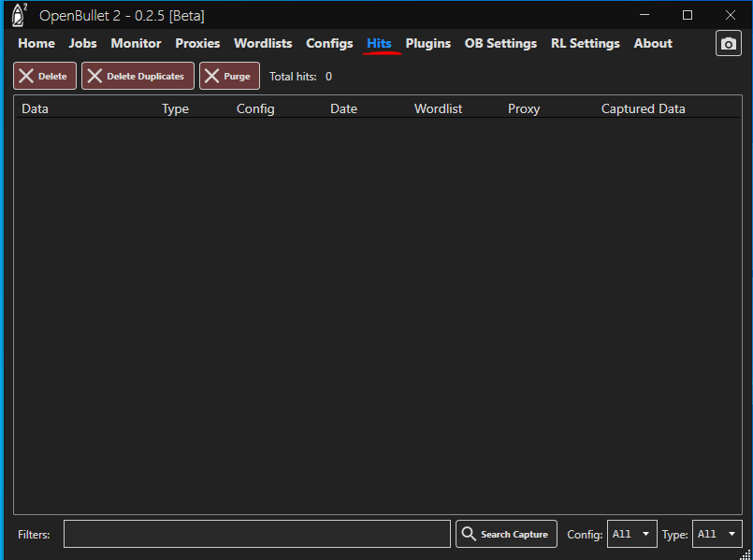Image resolution: width=753 pixels, height=560 pixels.
Task: Expand the Type filter dropdown
Action: [x=717, y=534]
